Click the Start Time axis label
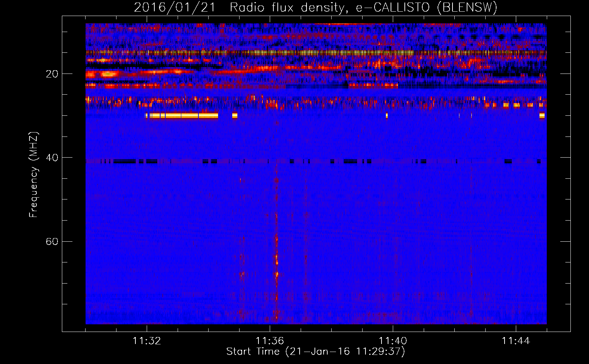589x364 pixels. [315, 352]
